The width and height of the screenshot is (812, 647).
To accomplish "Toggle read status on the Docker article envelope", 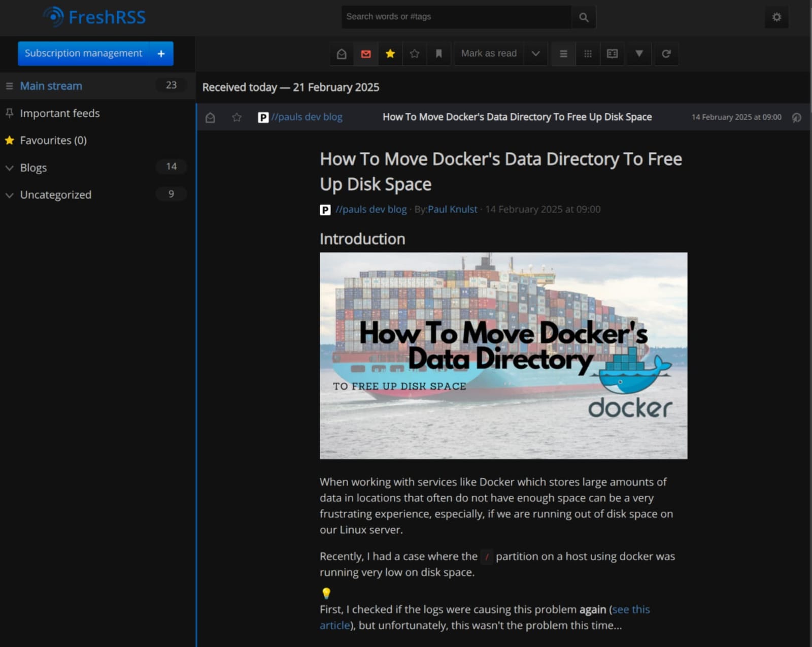I will point(210,117).
